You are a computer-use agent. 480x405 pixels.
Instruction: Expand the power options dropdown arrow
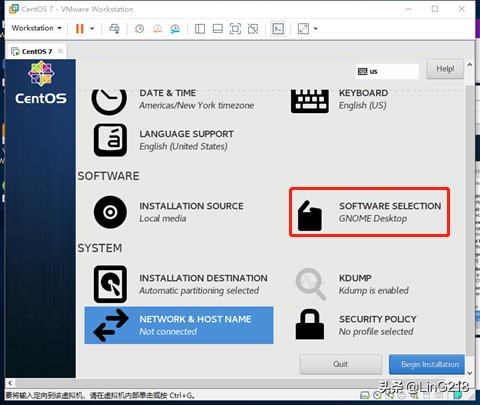[x=92, y=29]
